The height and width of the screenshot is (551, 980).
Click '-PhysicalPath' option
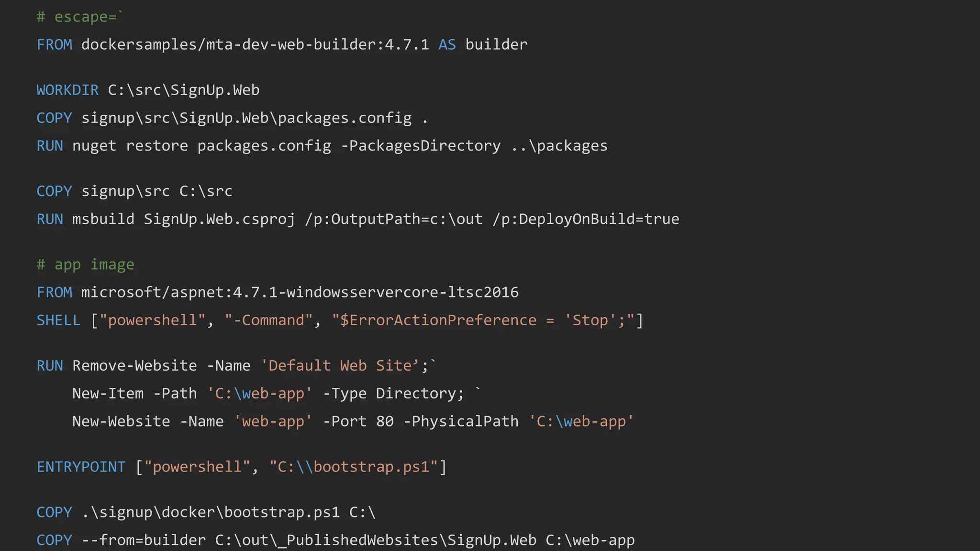coord(461,421)
